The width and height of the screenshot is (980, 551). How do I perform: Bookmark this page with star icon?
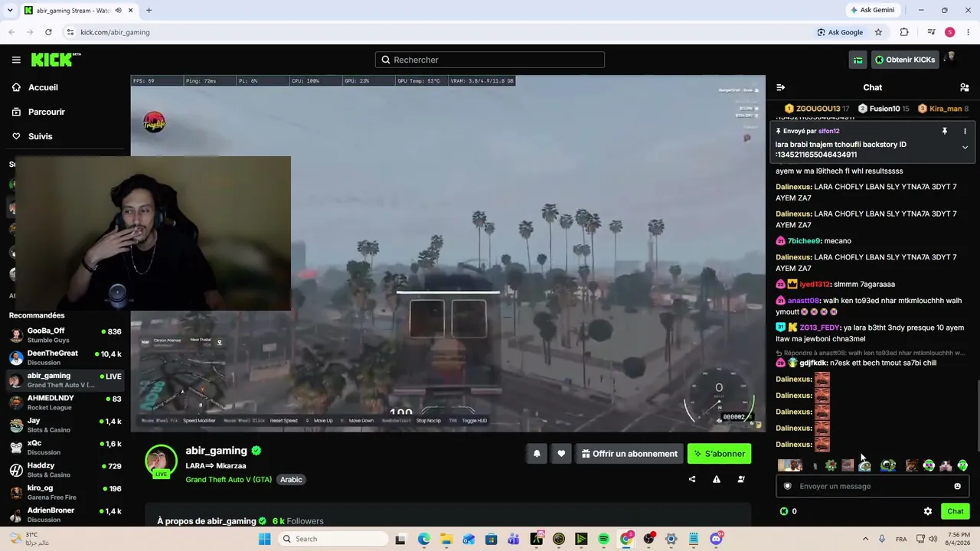[x=878, y=32]
